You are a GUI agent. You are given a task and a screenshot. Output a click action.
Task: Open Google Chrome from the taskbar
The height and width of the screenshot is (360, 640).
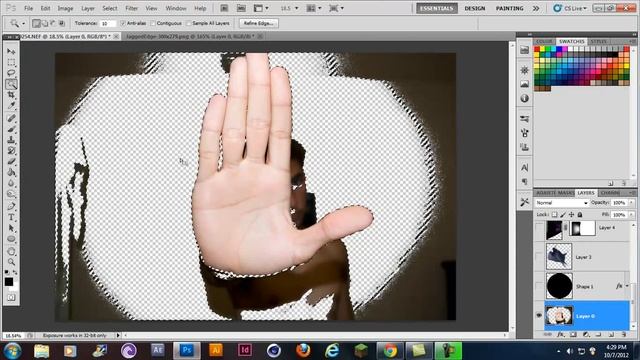[x=390, y=350]
